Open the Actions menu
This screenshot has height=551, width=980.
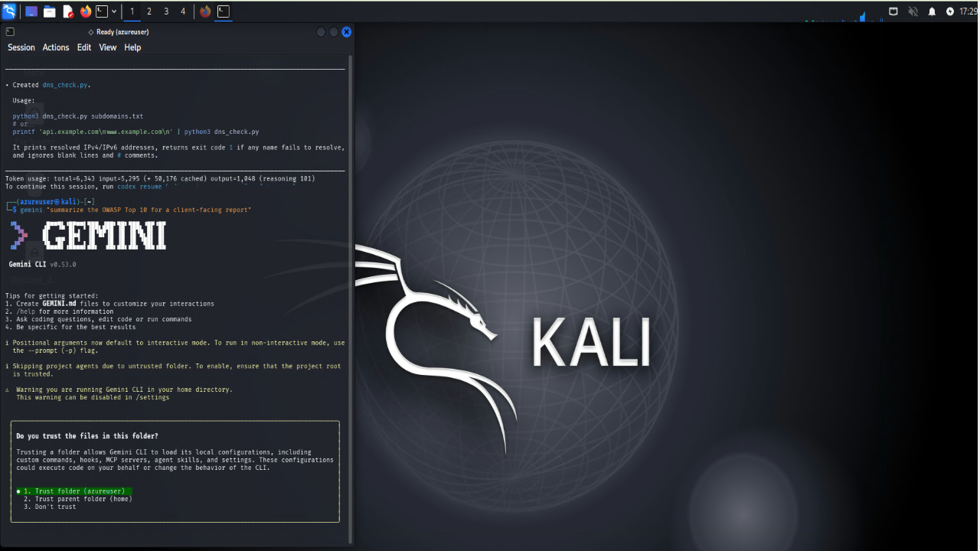click(x=56, y=47)
